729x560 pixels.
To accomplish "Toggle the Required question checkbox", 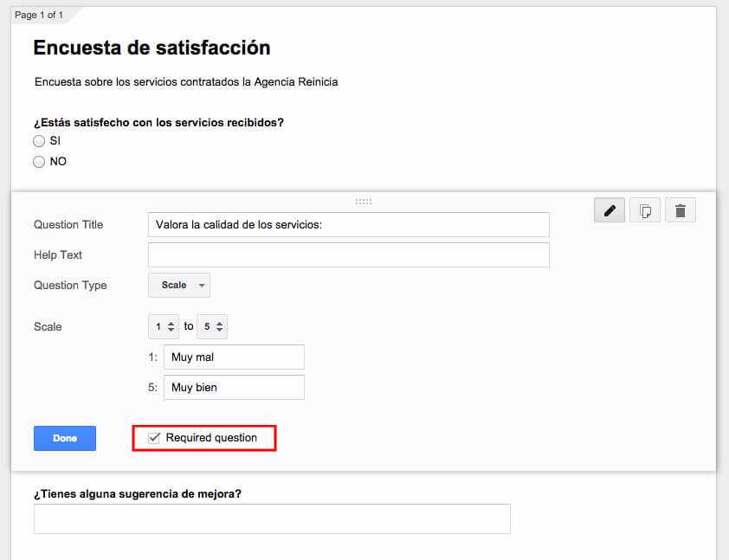I will (155, 438).
